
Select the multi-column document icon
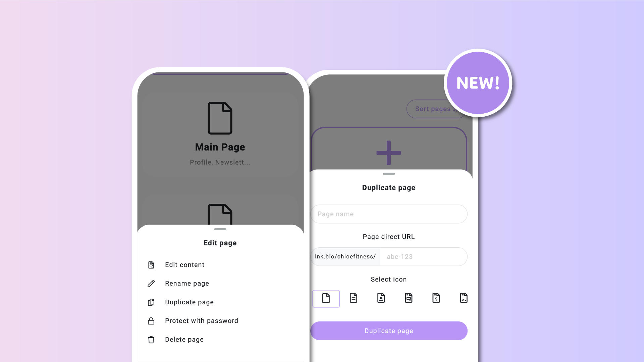click(x=408, y=298)
